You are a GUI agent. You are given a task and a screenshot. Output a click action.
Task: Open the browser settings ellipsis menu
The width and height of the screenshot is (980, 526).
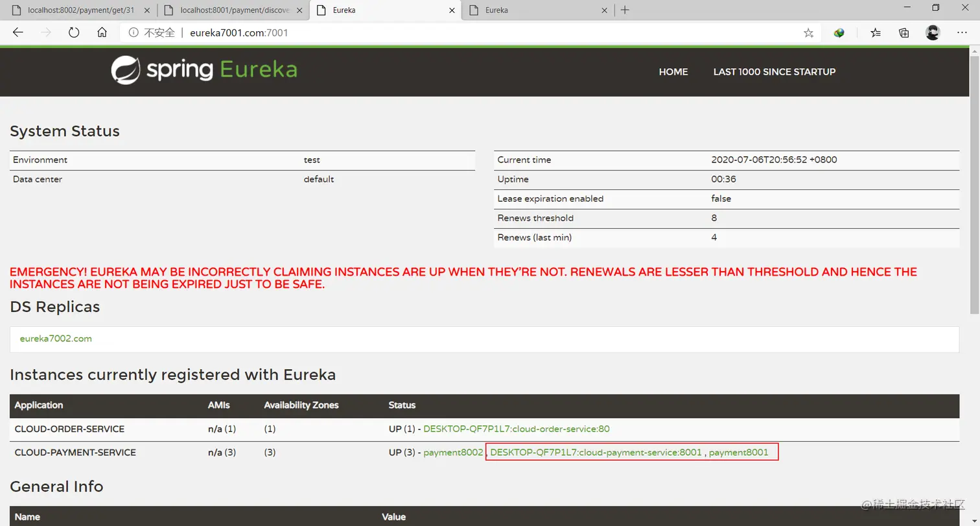tap(962, 32)
